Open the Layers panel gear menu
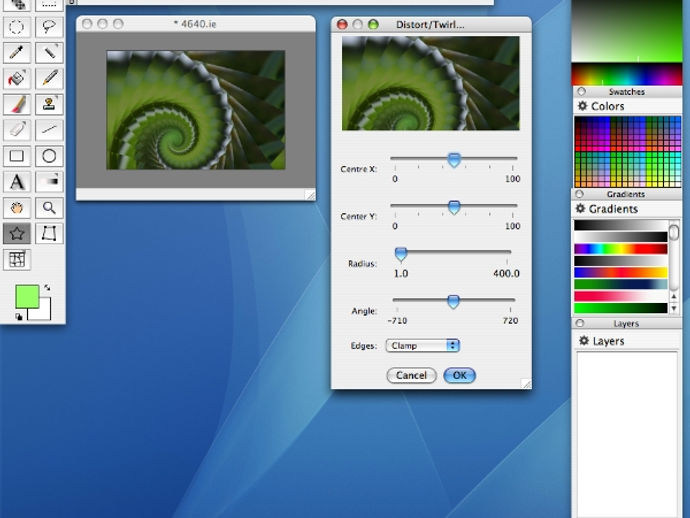This screenshot has width=690, height=518. (584, 341)
